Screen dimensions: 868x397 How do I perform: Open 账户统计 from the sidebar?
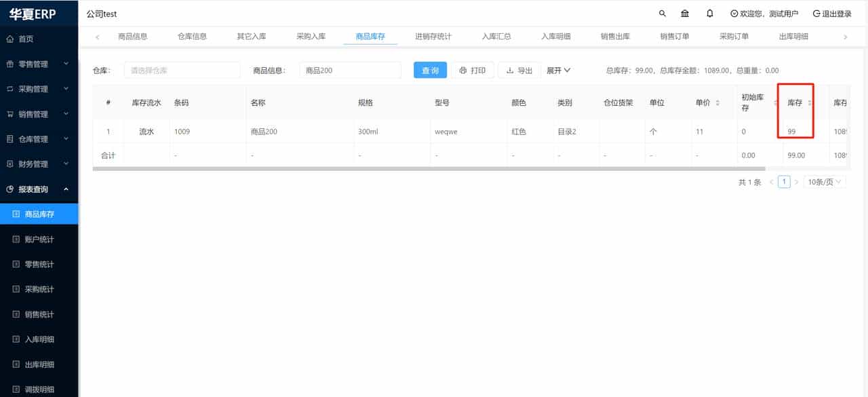39,239
